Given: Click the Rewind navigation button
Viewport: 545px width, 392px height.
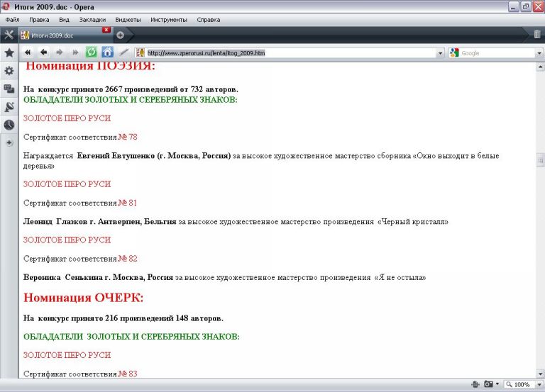Looking at the screenshot, I should click(x=28, y=52).
